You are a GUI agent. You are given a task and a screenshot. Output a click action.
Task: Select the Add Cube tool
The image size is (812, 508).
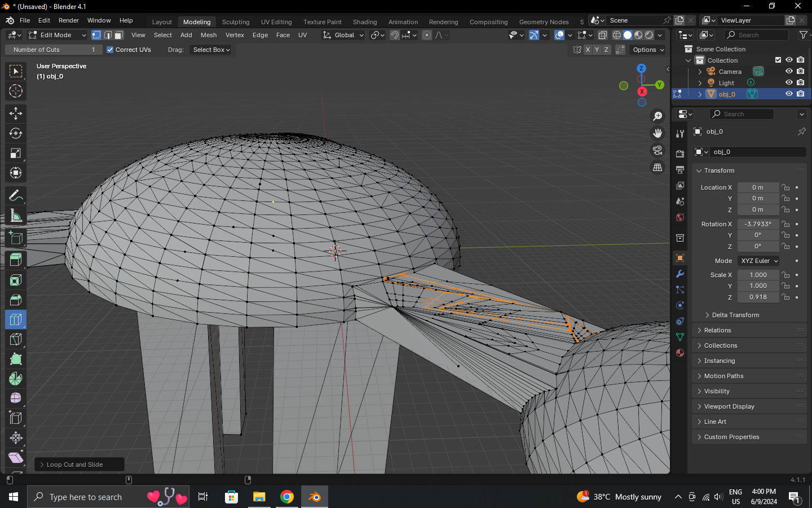[x=16, y=238]
